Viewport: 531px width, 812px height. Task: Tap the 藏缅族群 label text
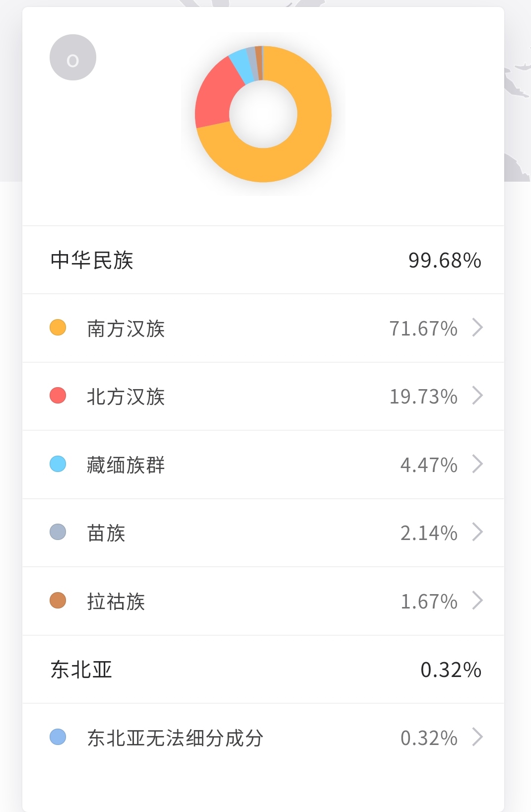coord(126,465)
